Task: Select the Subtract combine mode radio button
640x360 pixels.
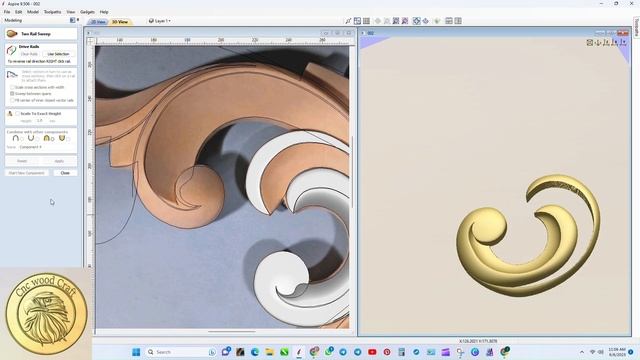Action: click(x=37, y=139)
